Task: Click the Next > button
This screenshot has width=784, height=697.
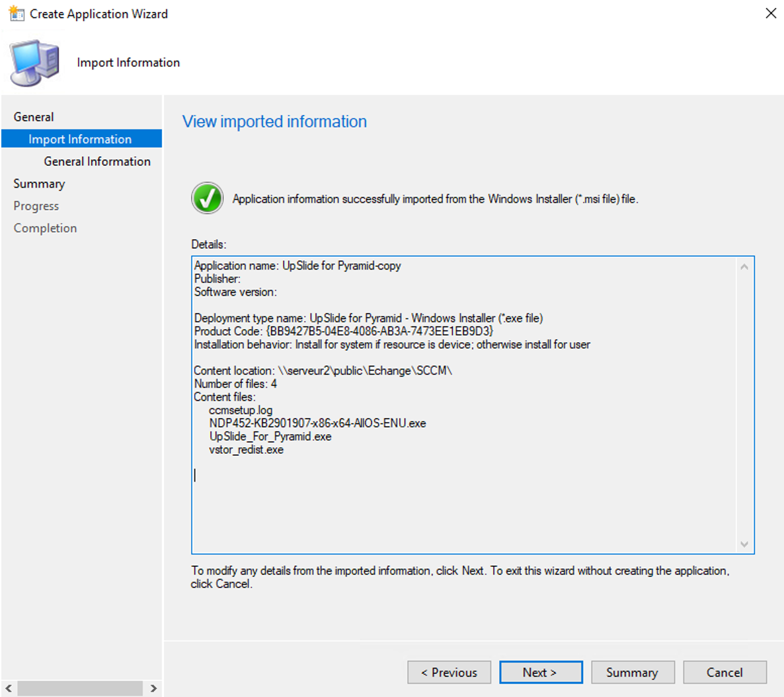Action: click(541, 673)
